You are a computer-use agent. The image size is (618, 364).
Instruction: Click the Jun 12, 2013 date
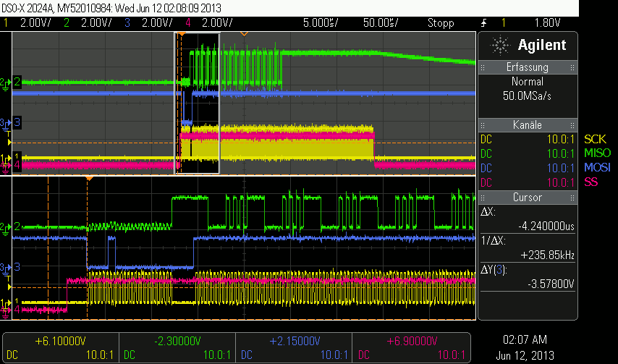pyautogui.click(x=525, y=355)
